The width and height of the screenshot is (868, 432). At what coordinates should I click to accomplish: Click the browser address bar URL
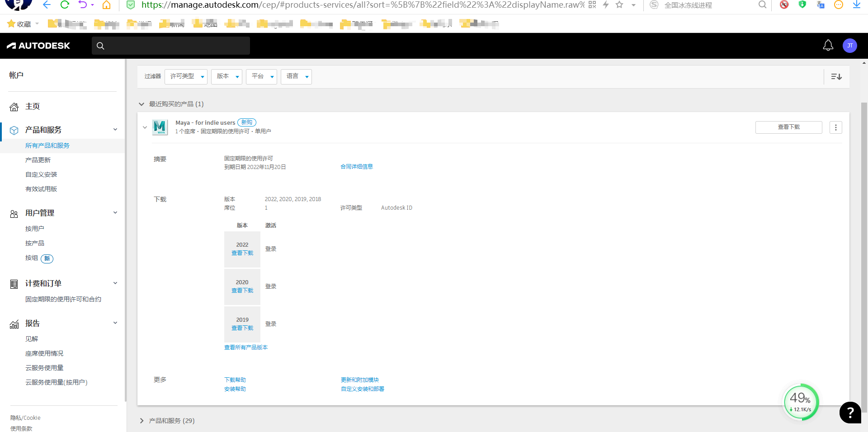point(363,5)
